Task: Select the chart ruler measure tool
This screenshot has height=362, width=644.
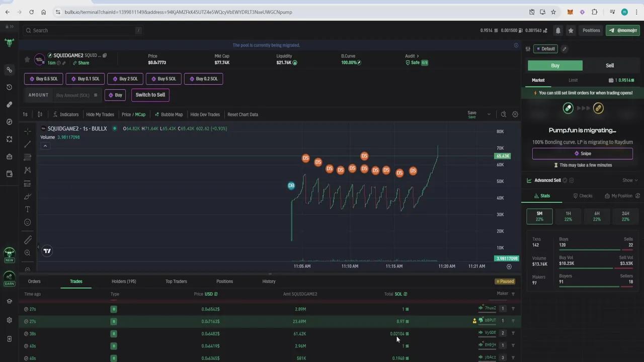Action: tap(27, 240)
